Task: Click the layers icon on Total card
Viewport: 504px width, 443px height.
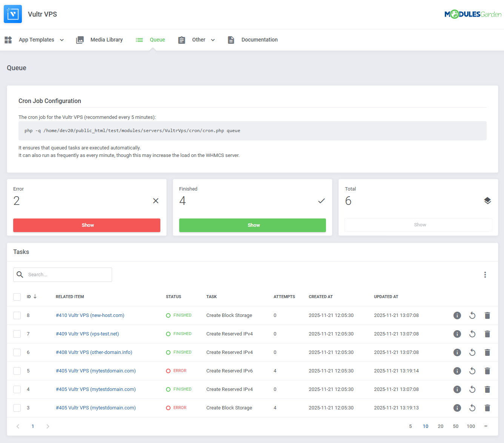Action: [x=487, y=201]
